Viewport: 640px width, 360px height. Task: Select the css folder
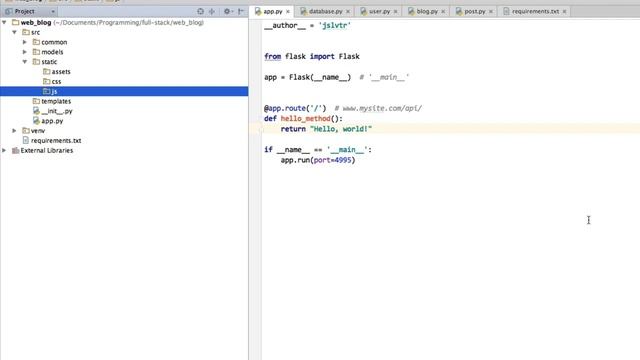[x=56, y=82]
